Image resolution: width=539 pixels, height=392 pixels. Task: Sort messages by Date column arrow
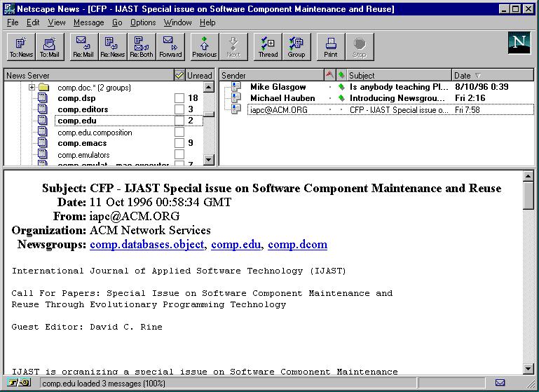click(478, 75)
